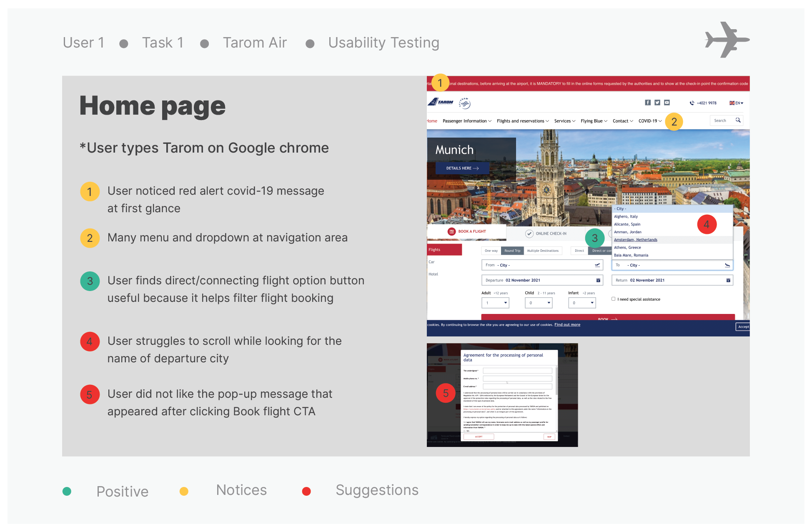This screenshot has width=812, height=532.
Task: Open the From city dropdown
Action: point(542,265)
